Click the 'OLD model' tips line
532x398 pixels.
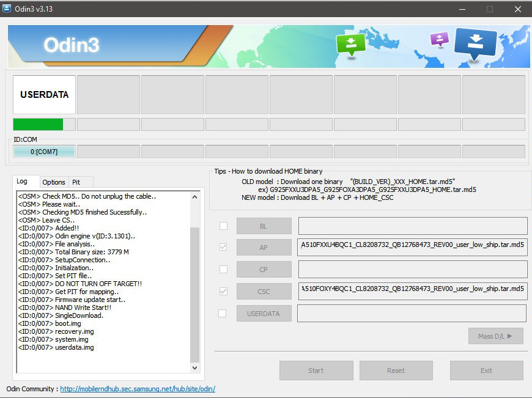349,182
